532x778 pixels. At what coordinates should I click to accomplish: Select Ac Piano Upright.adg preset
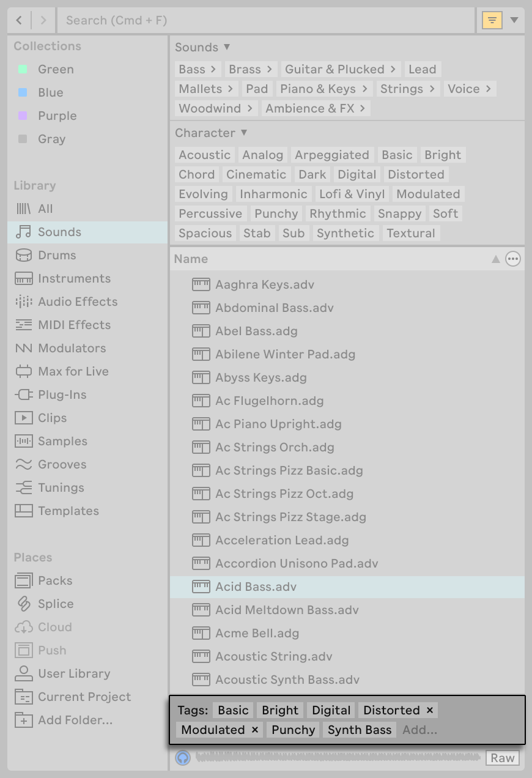click(x=347, y=424)
